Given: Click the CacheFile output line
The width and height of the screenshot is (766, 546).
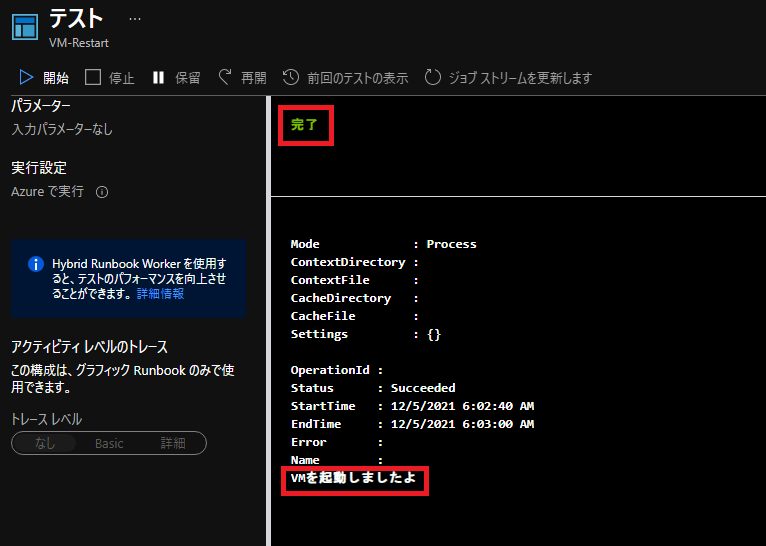Looking at the screenshot, I should click(355, 316).
